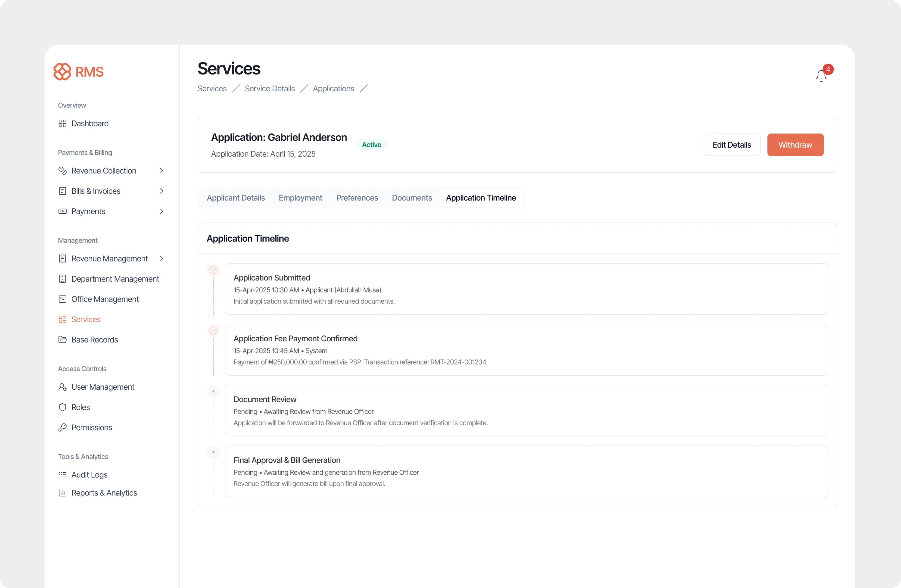Open the Documents tab
Viewport: 901px width, 588px height.
point(412,198)
